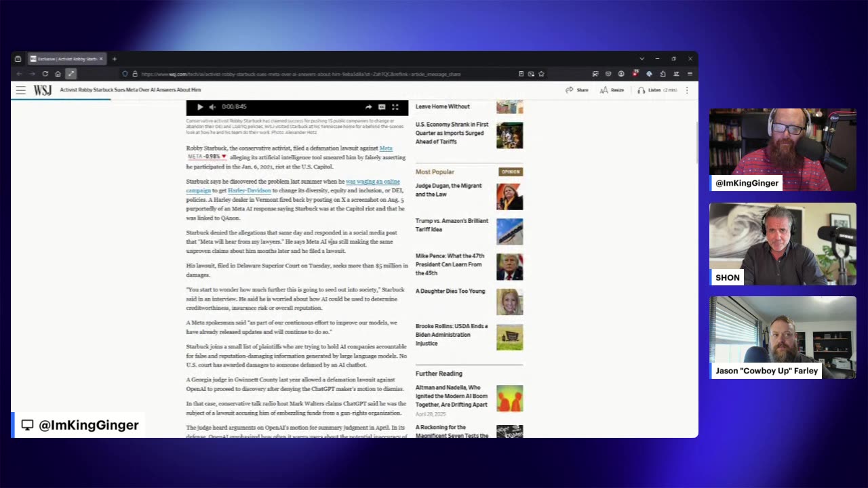Open tracking protection shield in address bar
868x488 pixels.
(x=125, y=73)
